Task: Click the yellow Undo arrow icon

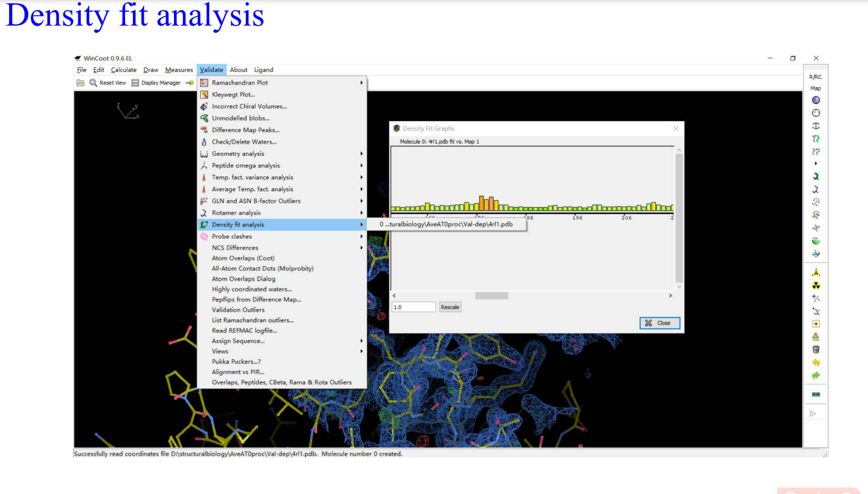Action: [816, 362]
